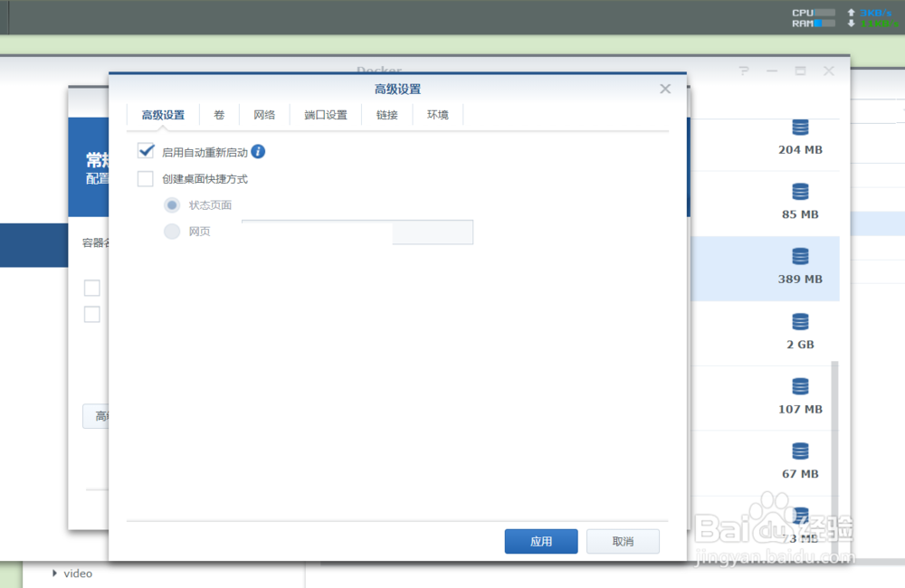The width and height of the screenshot is (905, 588).
Task: Select the 389 MB size text
Action: click(x=800, y=280)
